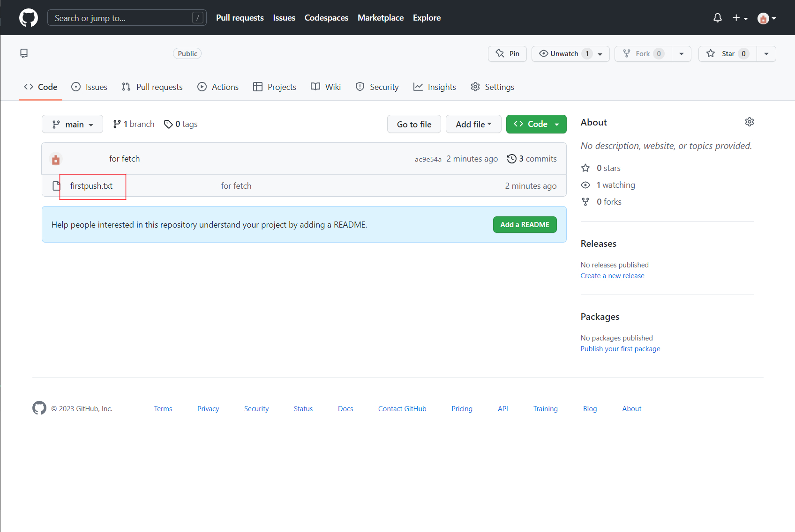Image resolution: width=795 pixels, height=532 pixels.
Task: Fork this repository
Action: click(643, 54)
